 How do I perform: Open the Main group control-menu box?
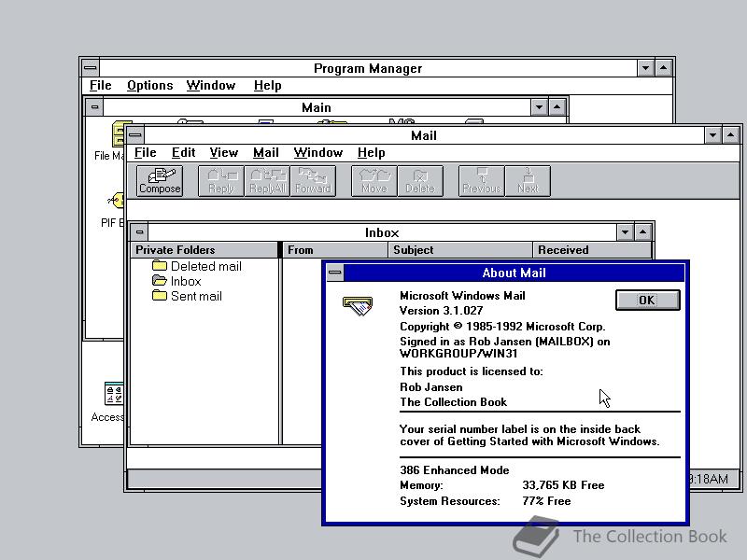[x=94, y=107]
